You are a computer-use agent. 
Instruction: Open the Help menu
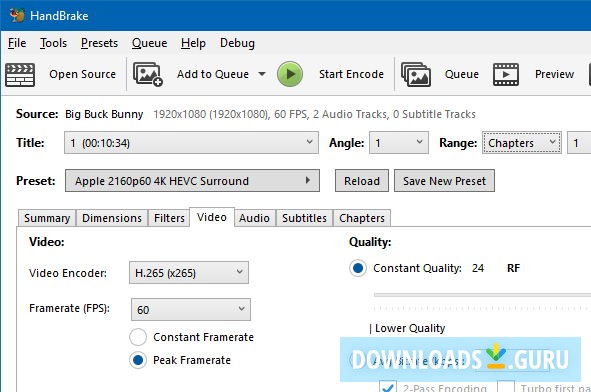[193, 43]
